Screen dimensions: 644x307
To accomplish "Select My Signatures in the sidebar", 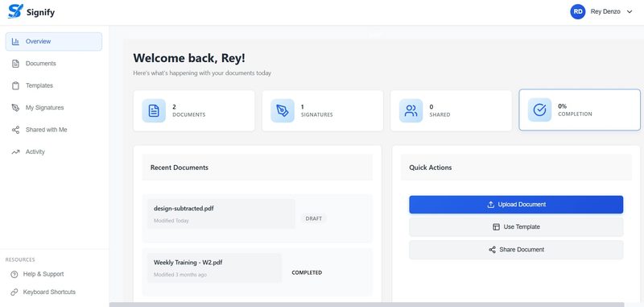I will point(54,108).
